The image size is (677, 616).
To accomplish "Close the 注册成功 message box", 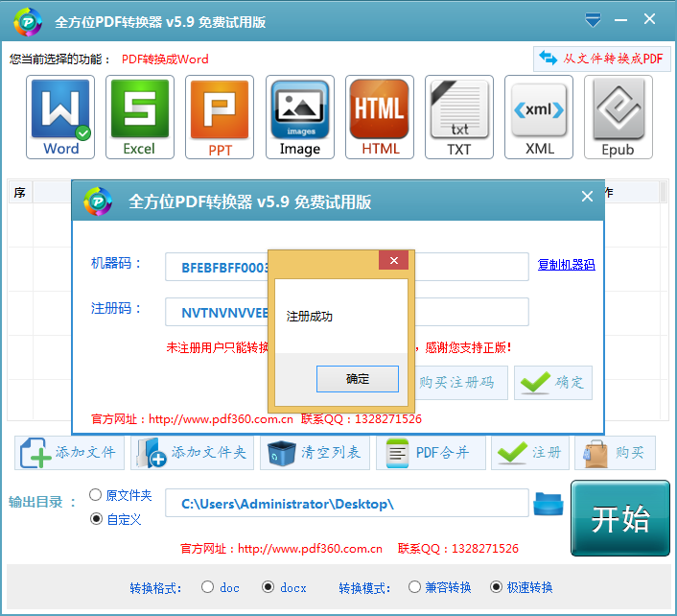I will coord(394,260).
